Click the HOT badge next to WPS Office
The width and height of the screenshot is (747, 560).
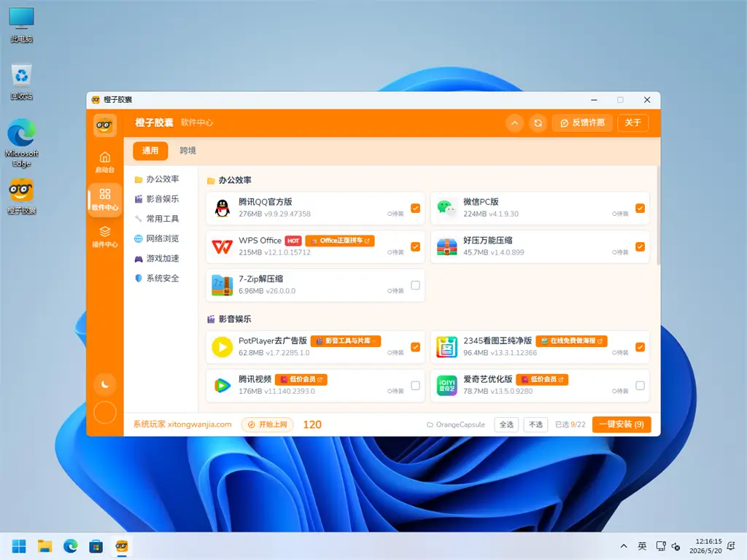coord(293,241)
